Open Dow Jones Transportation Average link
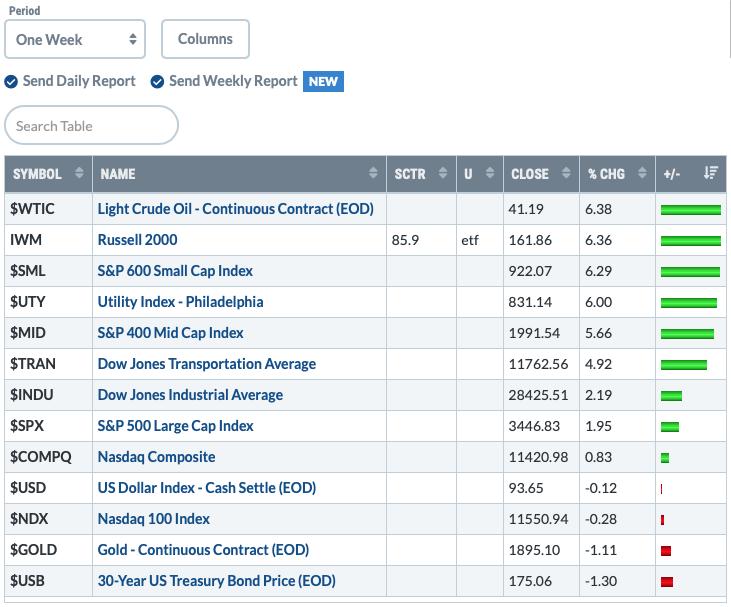 coord(207,364)
